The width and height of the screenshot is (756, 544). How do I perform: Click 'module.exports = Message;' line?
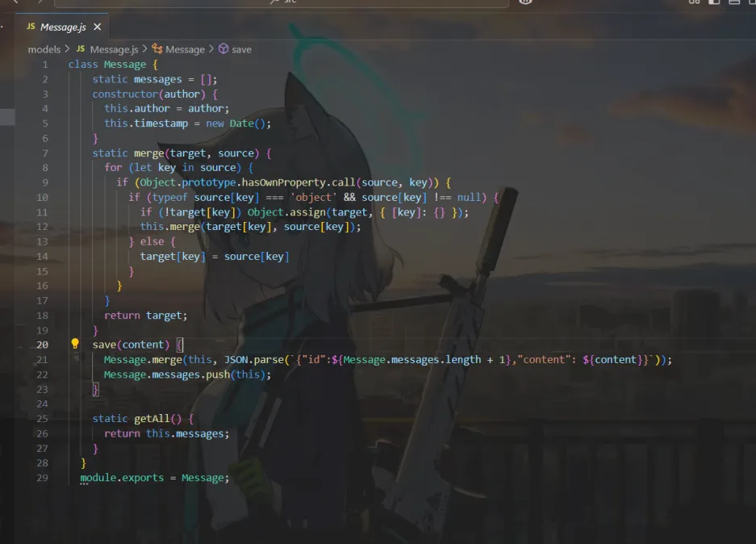[x=155, y=478]
